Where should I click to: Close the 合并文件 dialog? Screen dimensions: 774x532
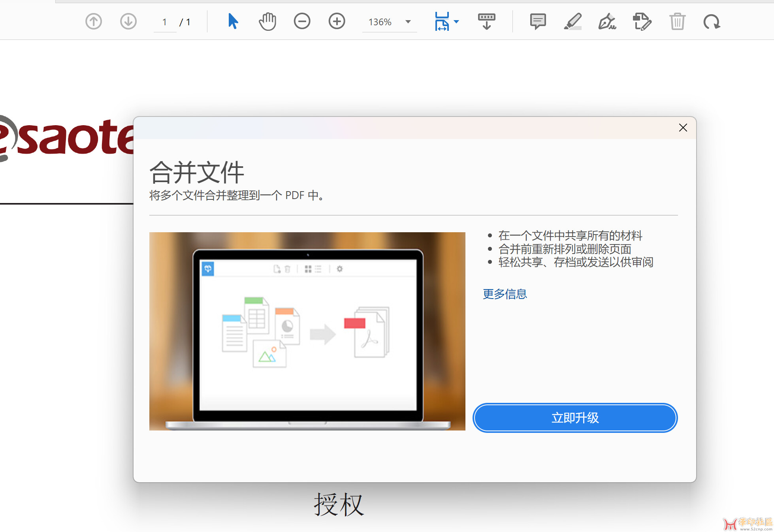(x=683, y=128)
